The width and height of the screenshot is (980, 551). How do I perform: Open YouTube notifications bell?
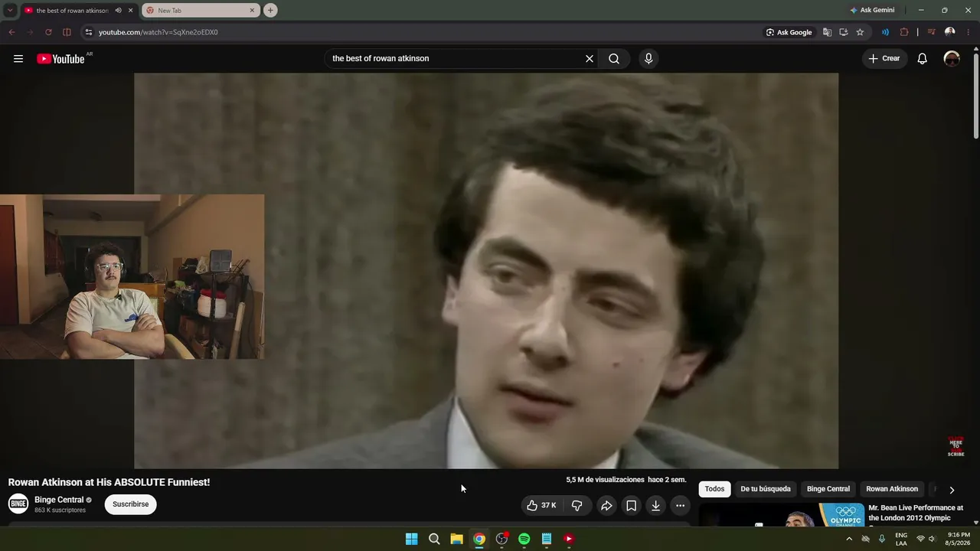pos(923,59)
